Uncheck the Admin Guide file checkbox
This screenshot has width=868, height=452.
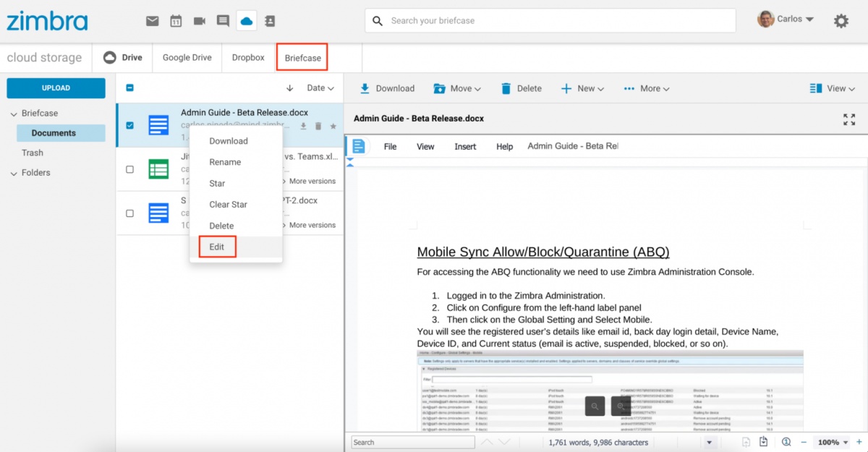click(x=130, y=125)
